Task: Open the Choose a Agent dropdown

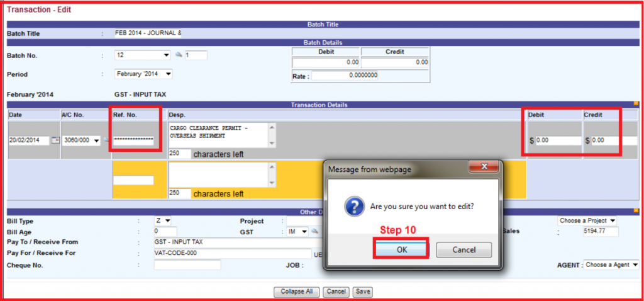Action: (611, 265)
